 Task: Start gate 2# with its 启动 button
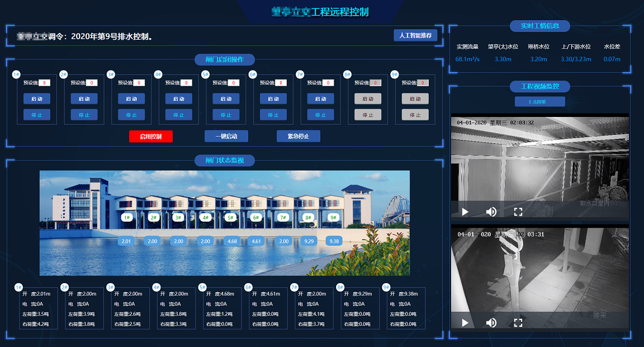[x=84, y=99]
